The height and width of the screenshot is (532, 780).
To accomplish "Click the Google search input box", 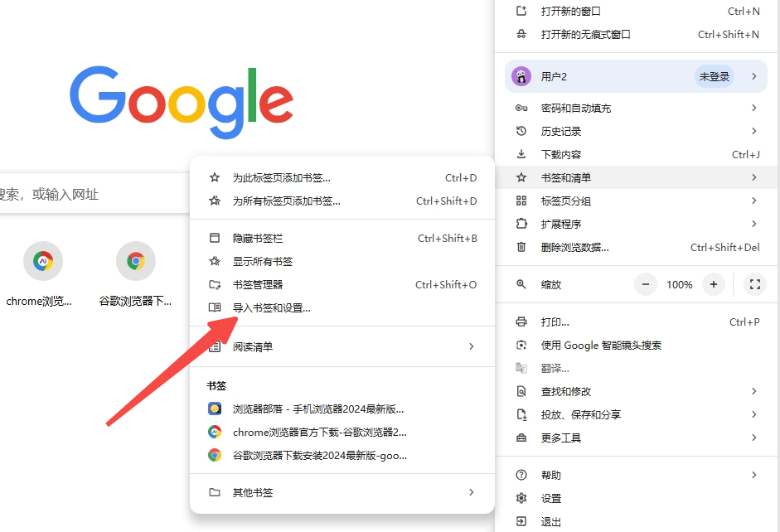I will point(94,194).
